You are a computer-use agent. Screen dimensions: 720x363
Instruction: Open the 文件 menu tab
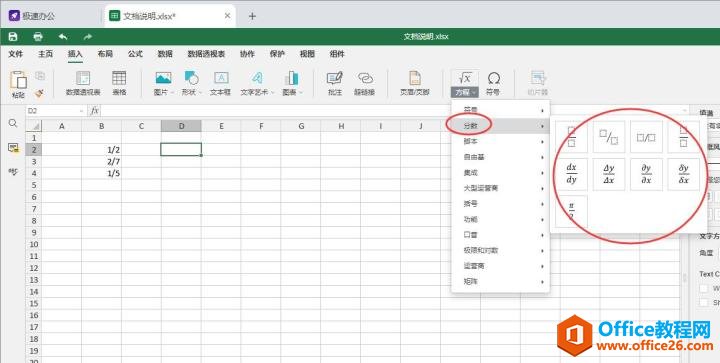(16, 54)
